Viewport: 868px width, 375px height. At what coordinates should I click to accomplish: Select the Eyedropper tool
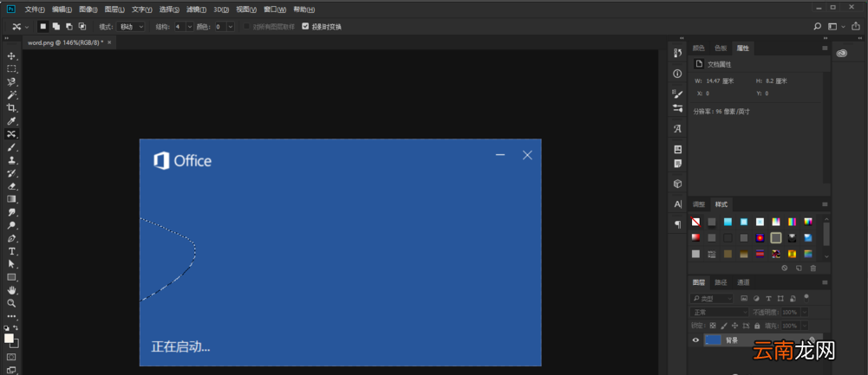tap(11, 121)
